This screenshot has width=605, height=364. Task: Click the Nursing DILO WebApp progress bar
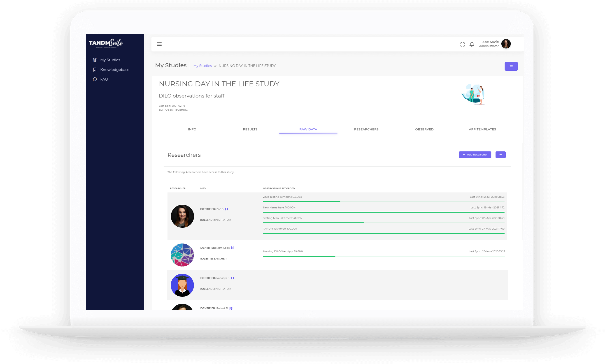[x=384, y=256]
